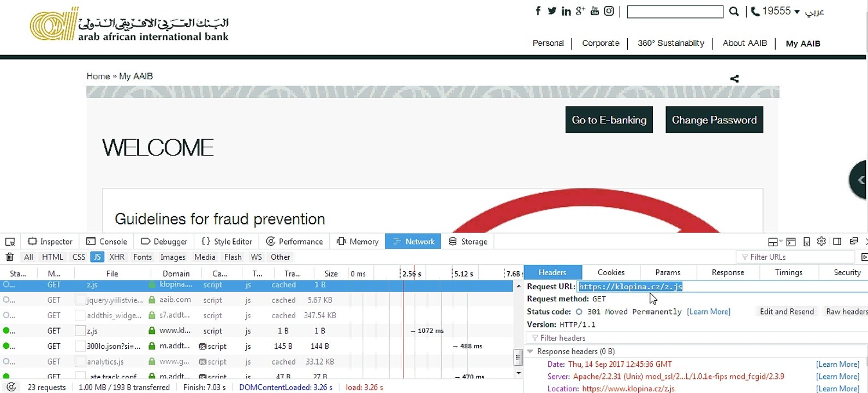This screenshot has width=868, height=393.
Task: Open Responsive Design Mode icon
Action: (x=806, y=241)
